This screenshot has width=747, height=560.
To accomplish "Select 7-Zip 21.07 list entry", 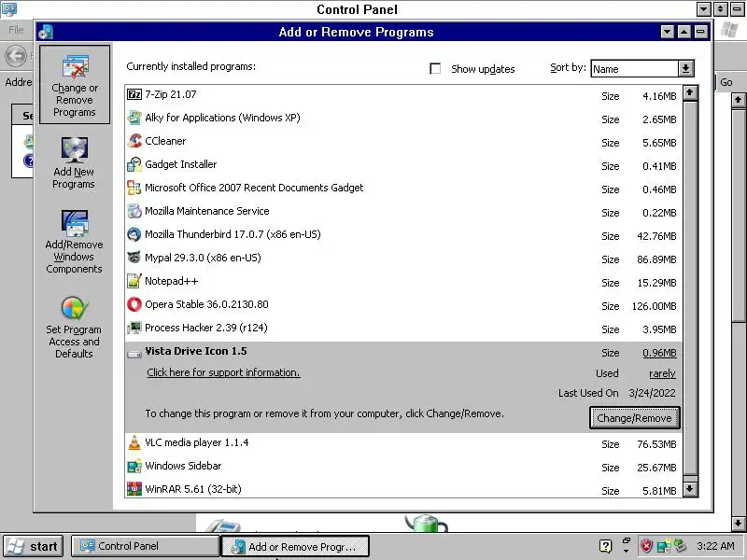I will 403,95.
